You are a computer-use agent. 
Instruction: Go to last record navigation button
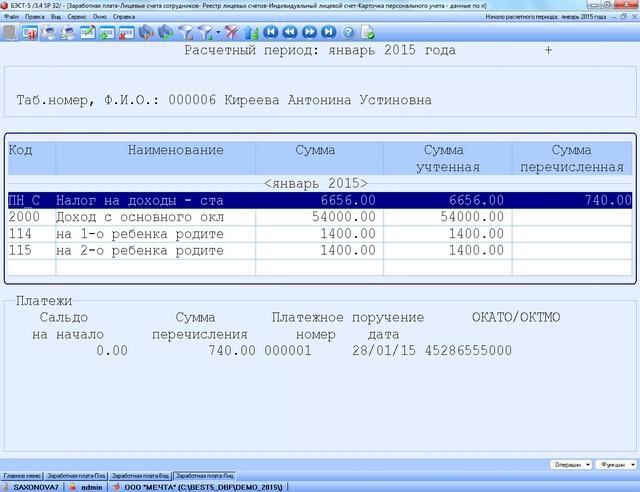point(329,32)
